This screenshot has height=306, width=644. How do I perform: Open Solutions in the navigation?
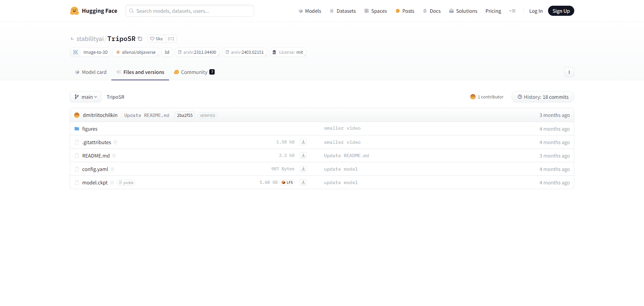coord(463,11)
